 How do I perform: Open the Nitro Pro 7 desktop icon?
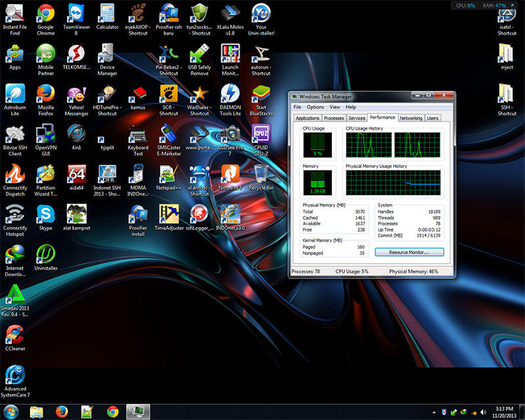230,177
